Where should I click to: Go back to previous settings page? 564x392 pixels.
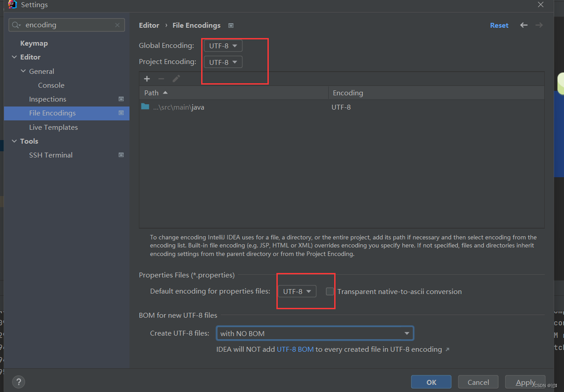[524, 25]
